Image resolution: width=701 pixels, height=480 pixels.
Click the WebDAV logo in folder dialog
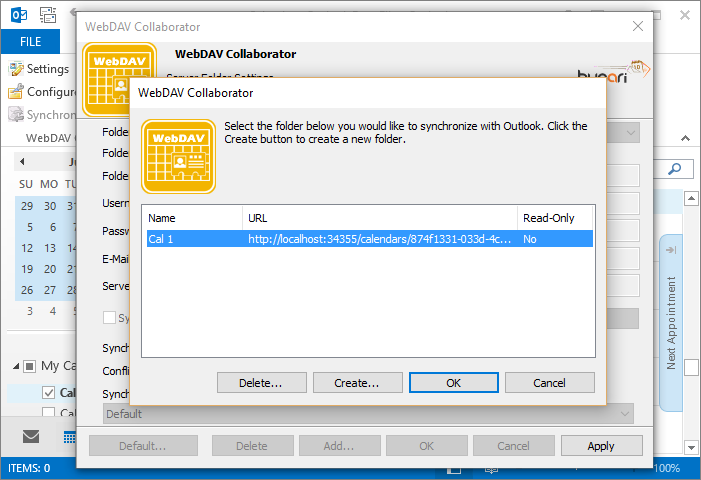point(178,156)
